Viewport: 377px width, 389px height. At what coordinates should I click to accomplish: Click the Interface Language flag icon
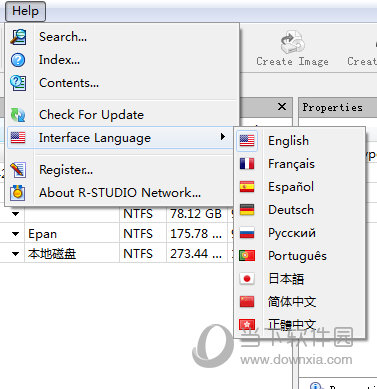(x=18, y=138)
